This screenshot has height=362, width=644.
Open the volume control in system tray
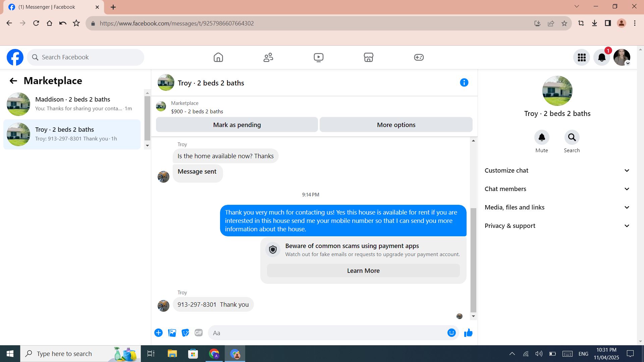[539, 354]
